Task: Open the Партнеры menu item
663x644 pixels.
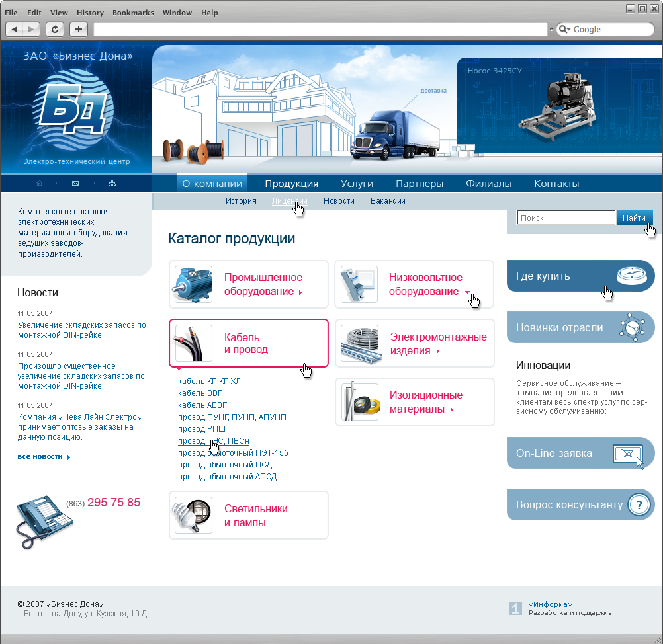Action: 420,184
